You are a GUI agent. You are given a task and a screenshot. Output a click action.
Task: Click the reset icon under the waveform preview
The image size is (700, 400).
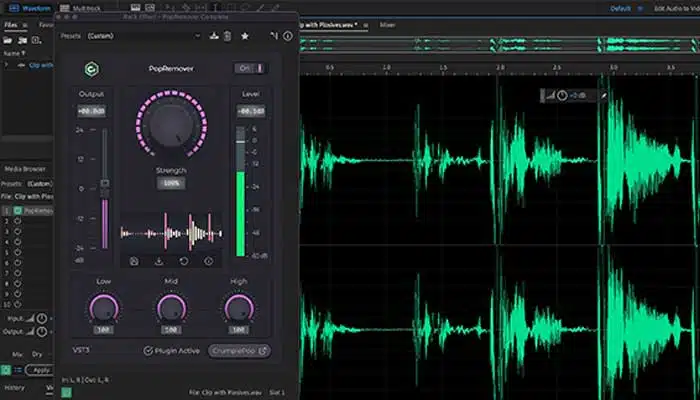pos(184,262)
